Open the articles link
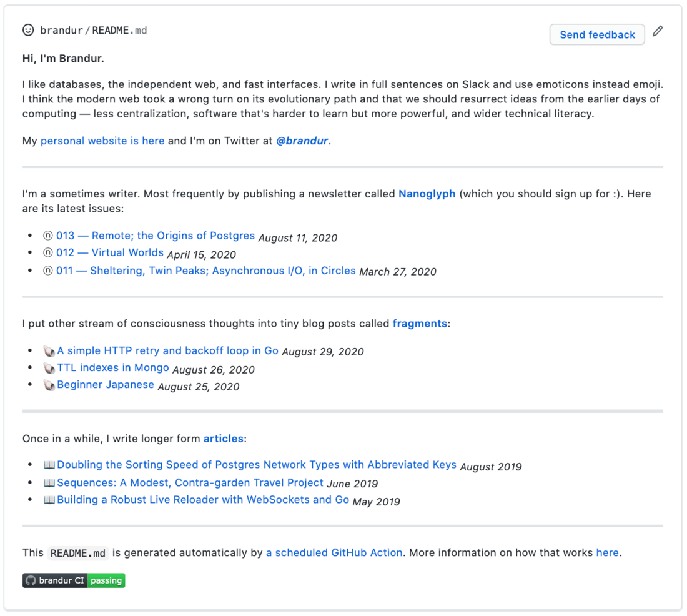The width and height of the screenshot is (687, 616). tap(223, 439)
